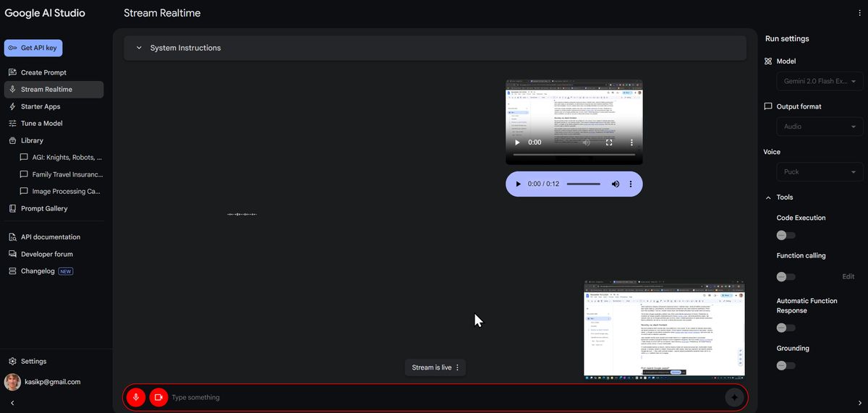Open the Voice dropdown
Image resolution: width=868 pixels, height=413 pixels.
(820, 172)
